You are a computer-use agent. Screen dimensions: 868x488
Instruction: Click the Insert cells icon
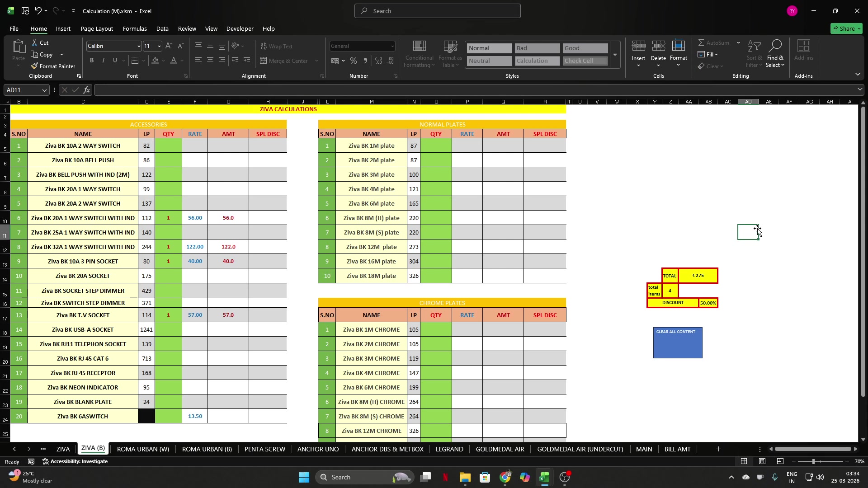(638, 46)
